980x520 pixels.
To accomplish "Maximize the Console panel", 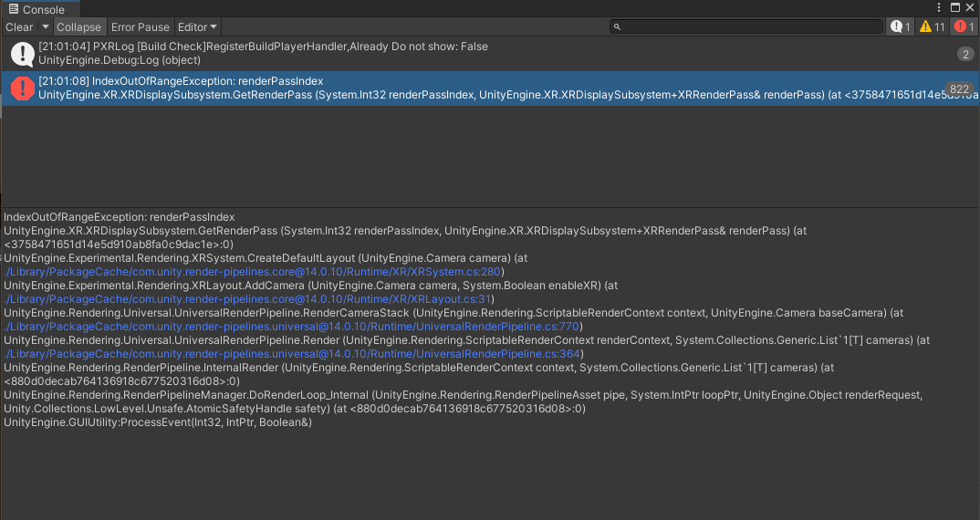I will pos(955,7).
